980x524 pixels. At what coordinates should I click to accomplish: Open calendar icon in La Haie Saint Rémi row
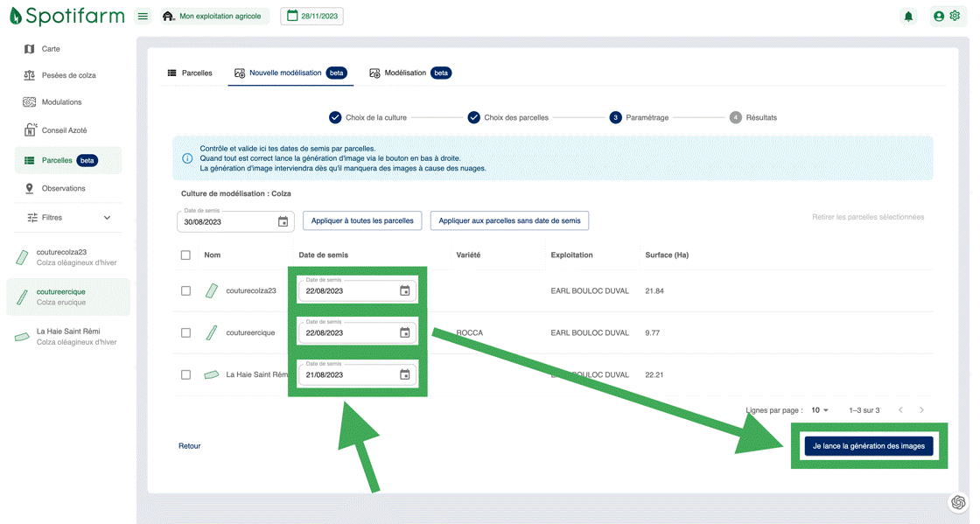click(x=404, y=374)
